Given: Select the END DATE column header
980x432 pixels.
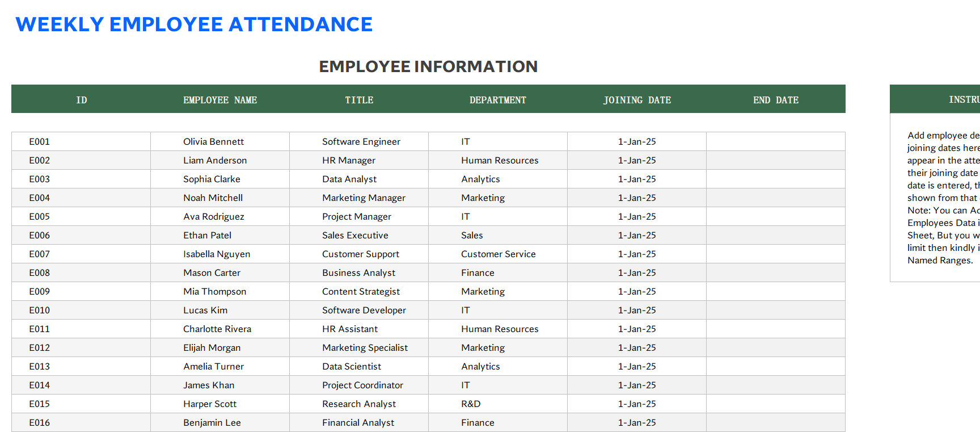Looking at the screenshot, I should click(776, 100).
